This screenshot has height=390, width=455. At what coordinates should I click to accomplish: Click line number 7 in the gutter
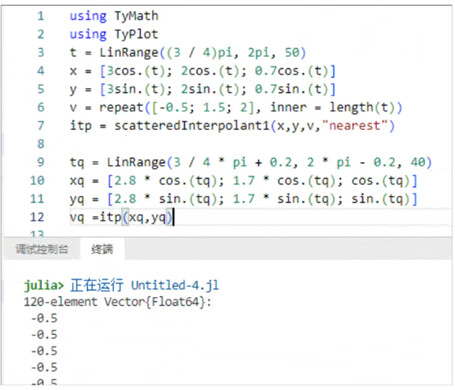coord(41,126)
